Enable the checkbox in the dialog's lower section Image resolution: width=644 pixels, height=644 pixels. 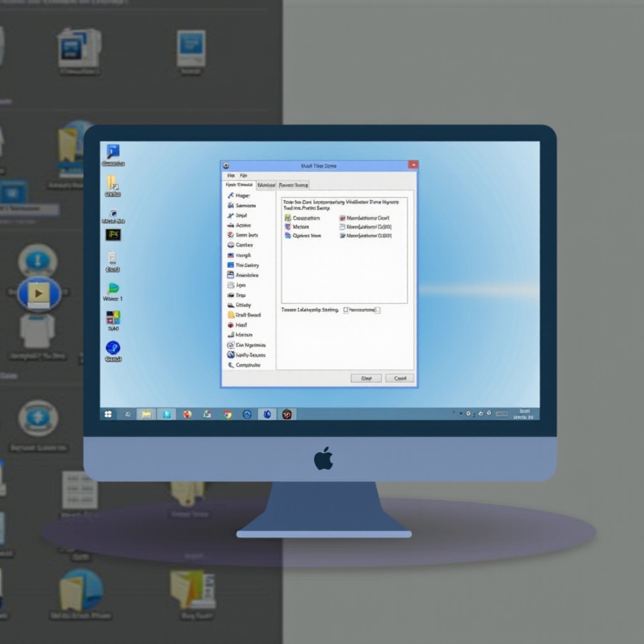pos(346,310)
